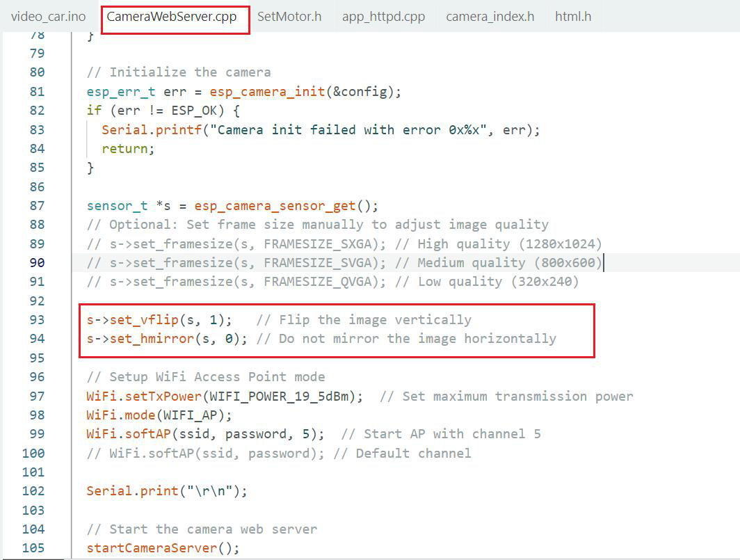Click the return statement on line 84
This screenshot has width=740, height=560.
128,149
